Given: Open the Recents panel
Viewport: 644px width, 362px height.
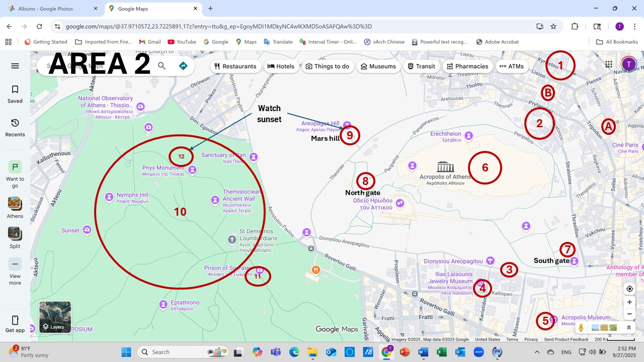Looking at the screenshot, I should (15, 128).
